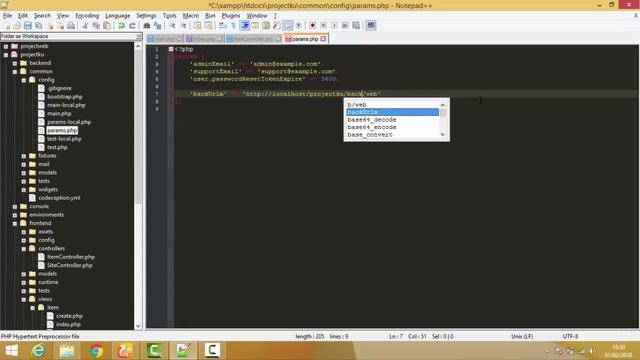This screenshot has width=640, height=360.
Task: Open the Windows Start button
Action: pos(11,351)
